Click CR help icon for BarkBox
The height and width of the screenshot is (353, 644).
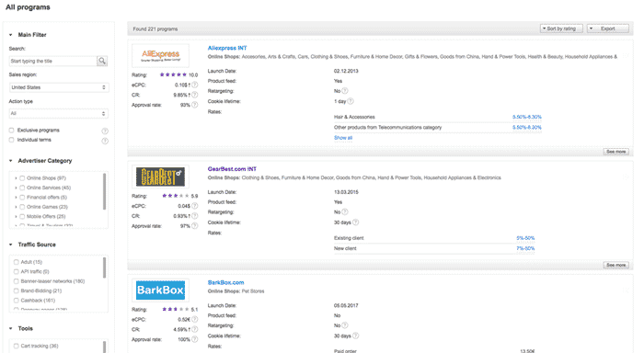[x=195, y=329]
